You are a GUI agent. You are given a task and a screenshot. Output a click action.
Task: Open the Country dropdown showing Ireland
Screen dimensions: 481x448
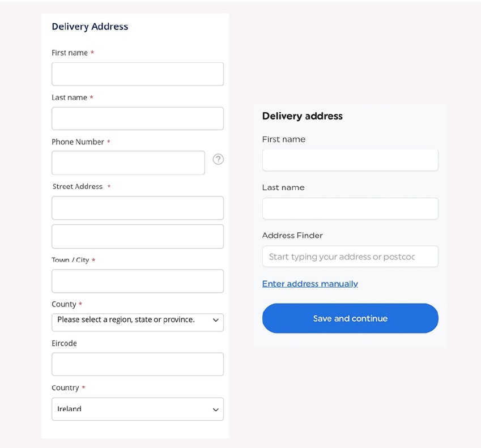(137, 408)
